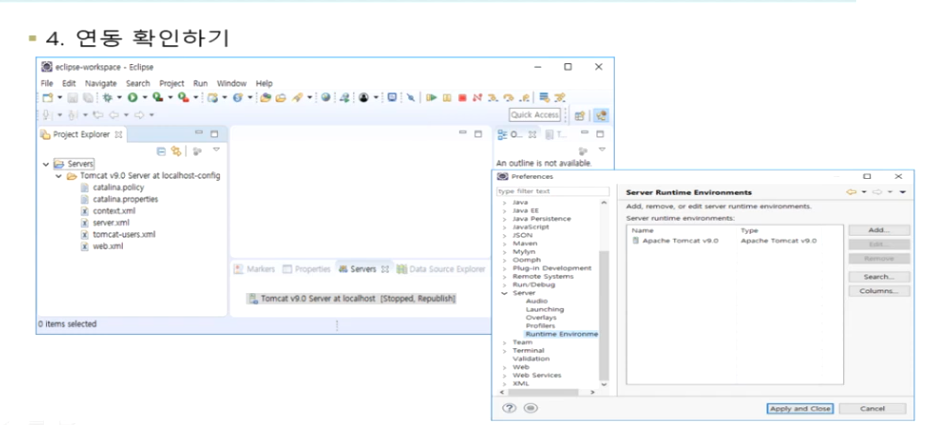The height and width of the screenshot is (425, 930).
Task: Click the Step Into debug icon
Action: tap(493, 98)
